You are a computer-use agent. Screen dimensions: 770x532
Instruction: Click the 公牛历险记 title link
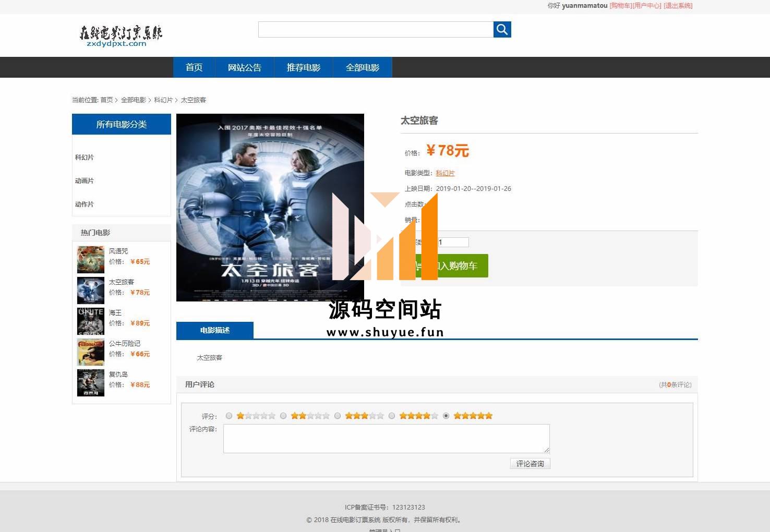[x=125, y=344]
